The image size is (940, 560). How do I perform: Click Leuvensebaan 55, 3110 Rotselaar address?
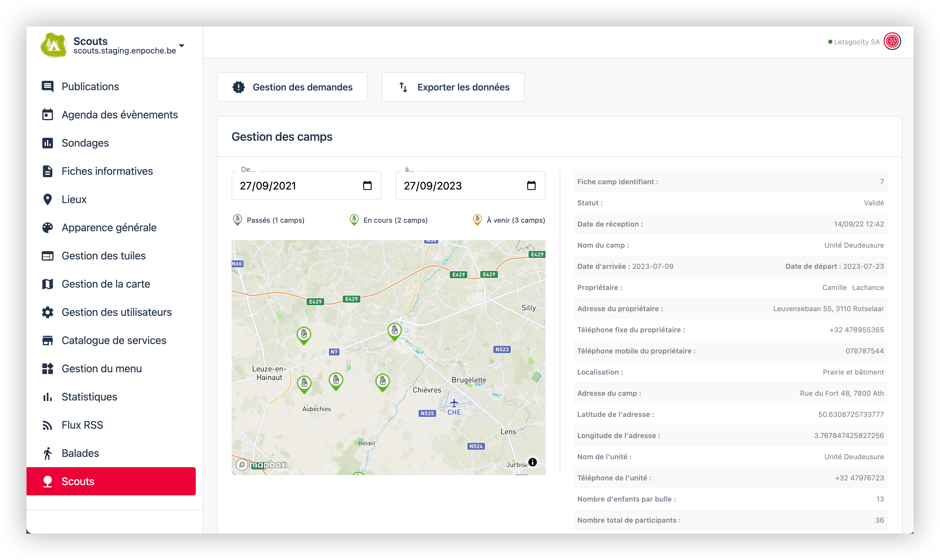[828, 308]
